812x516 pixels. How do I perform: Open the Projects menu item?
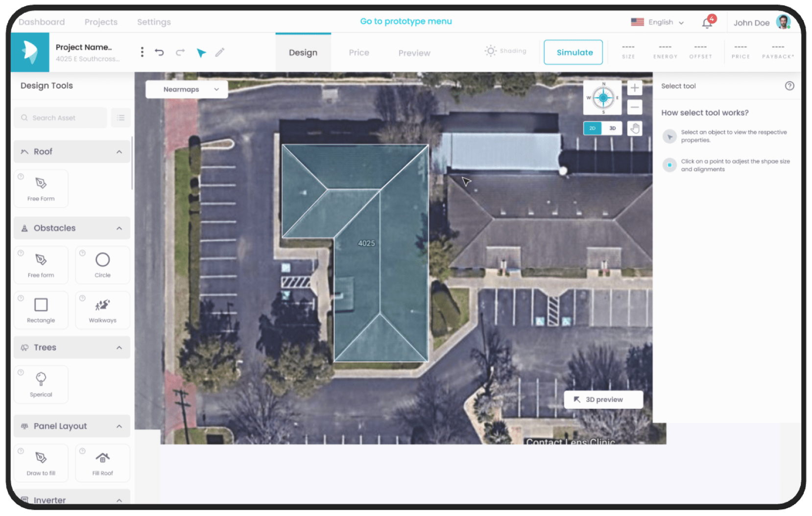click(x=101, y=22)
